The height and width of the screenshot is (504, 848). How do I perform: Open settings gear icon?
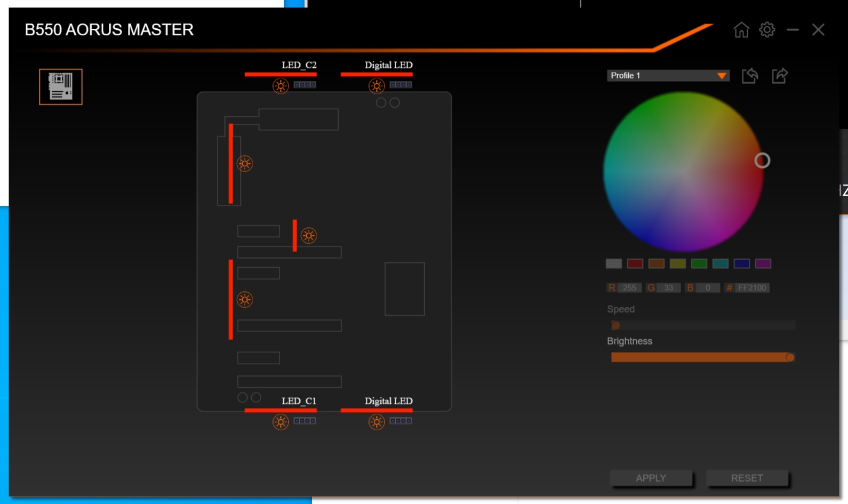point(767,29)
